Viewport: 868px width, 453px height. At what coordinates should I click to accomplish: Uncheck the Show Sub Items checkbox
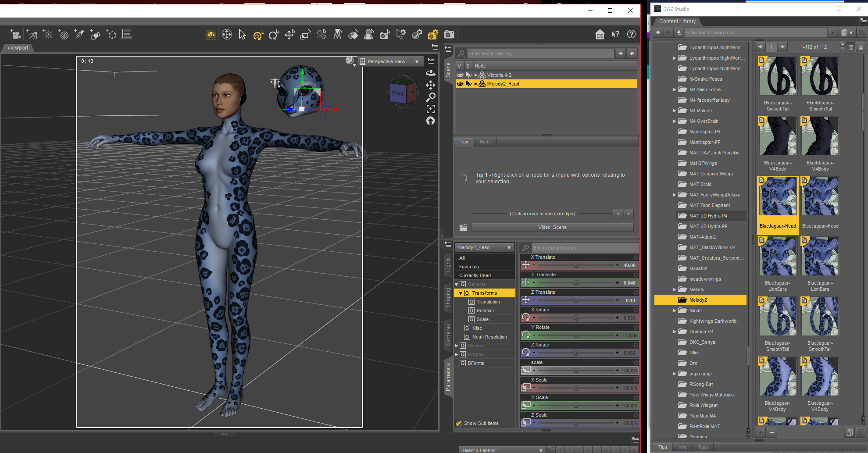pyautogui.click(x=459, y=423)
